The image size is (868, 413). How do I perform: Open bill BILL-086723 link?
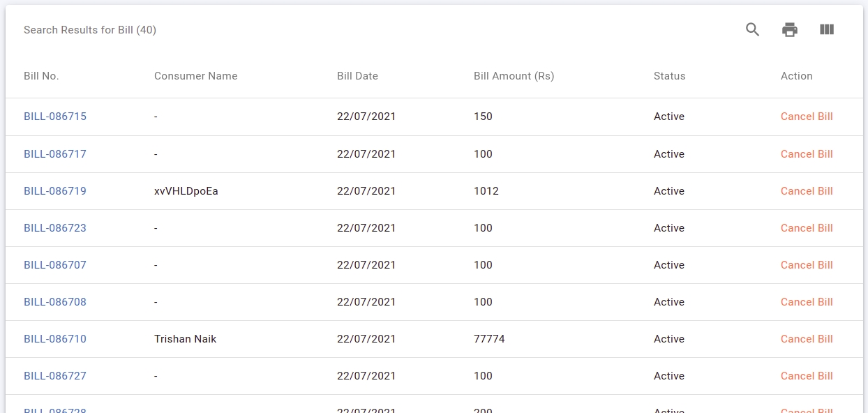click(55, 228)
